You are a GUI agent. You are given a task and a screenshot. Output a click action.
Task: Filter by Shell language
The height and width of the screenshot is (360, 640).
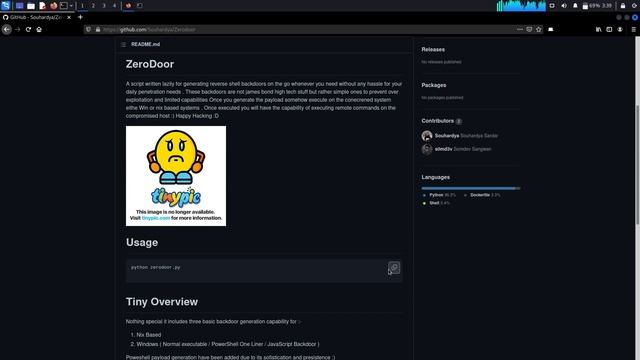pos(437,203)
